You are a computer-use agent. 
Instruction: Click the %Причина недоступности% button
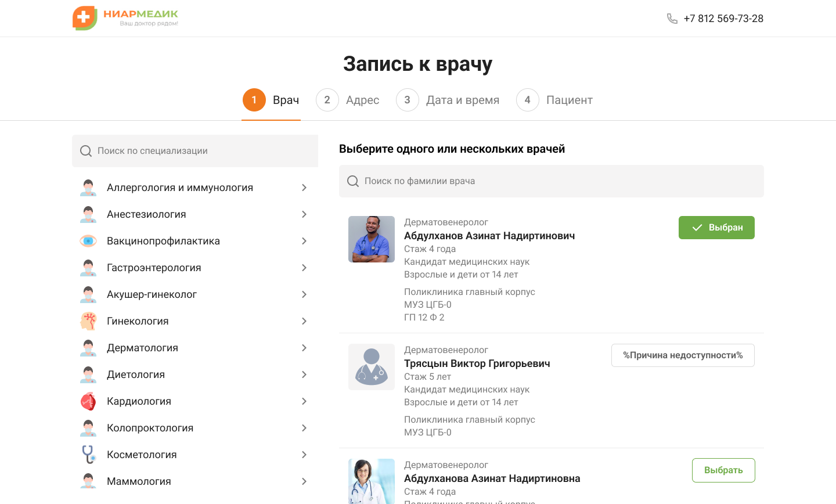(683, 355)
